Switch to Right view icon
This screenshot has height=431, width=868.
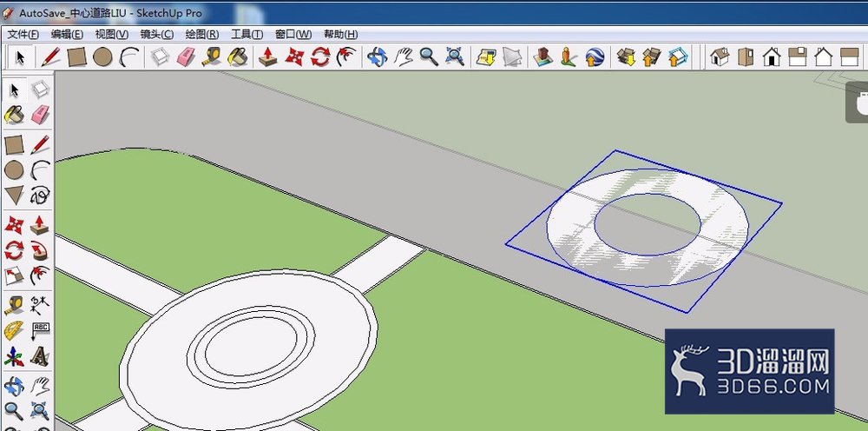click(x=797, y=56)
